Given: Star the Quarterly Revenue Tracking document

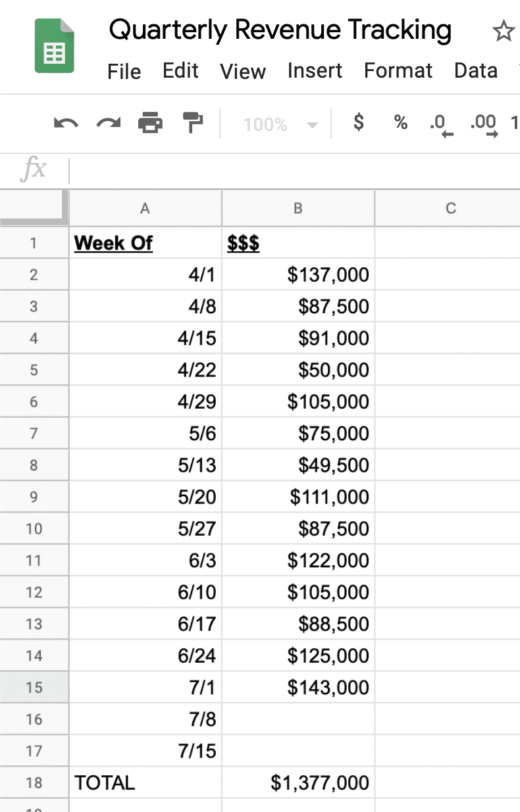Looking at the screenshot, I should [x=504, y=31].
